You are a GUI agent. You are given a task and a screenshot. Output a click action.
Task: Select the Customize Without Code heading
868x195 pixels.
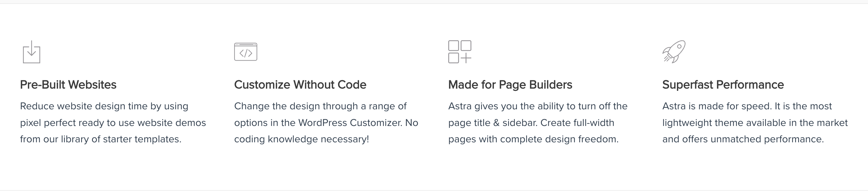(300, 85)
